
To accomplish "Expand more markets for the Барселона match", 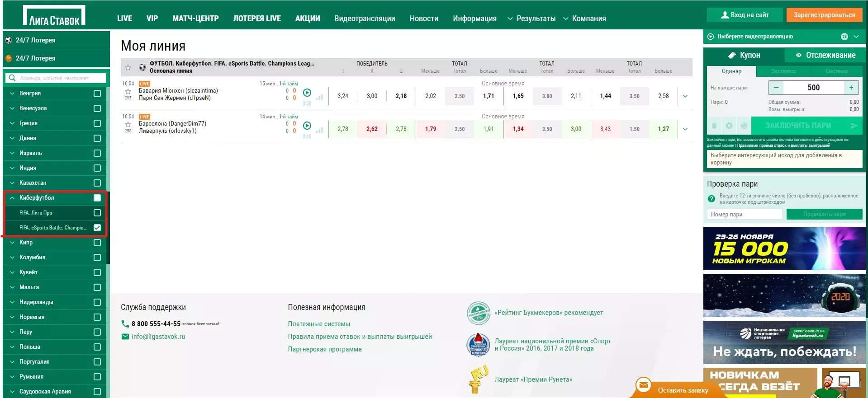I will click(685, 129).
